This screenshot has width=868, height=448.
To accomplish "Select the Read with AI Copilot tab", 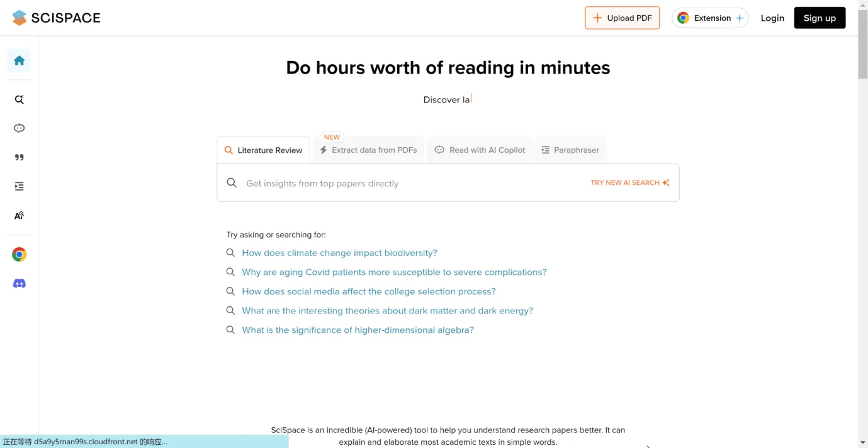I will (x=480, y=150).
